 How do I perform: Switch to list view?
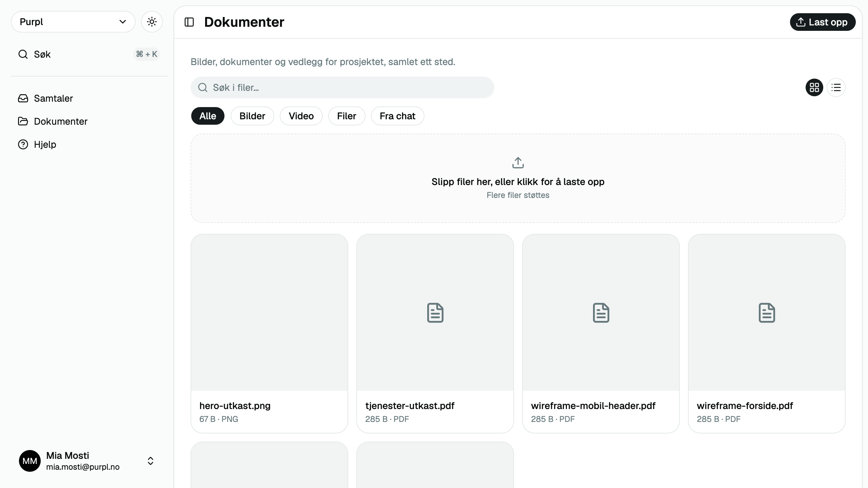point(836,87)
